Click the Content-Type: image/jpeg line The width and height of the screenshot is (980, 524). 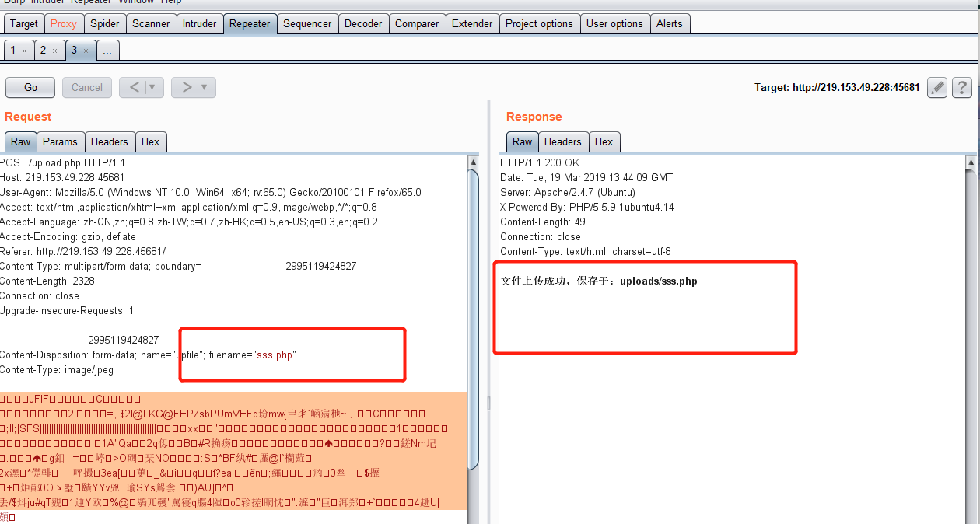click(57, 369)
